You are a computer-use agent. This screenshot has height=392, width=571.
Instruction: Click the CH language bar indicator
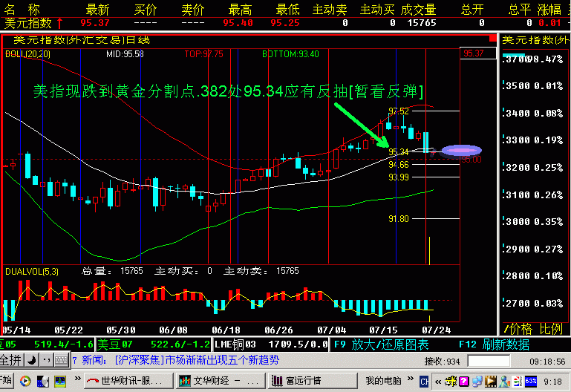(424, 382)
